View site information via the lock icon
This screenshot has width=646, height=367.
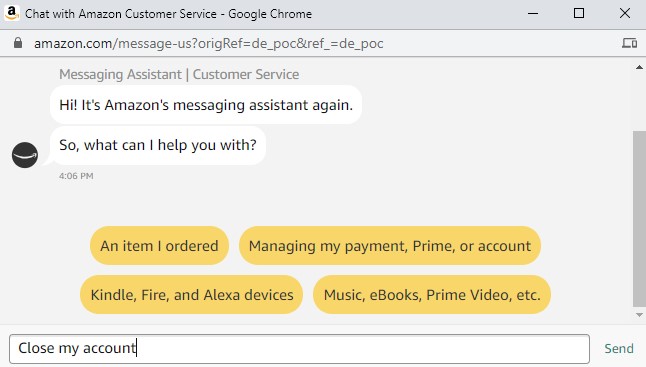pos(18,43)
